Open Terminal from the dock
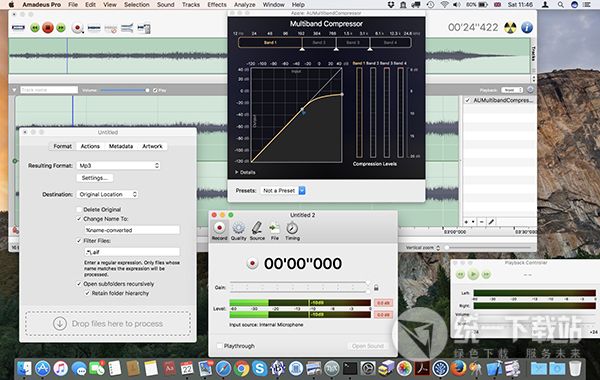 tap(350, 368)
